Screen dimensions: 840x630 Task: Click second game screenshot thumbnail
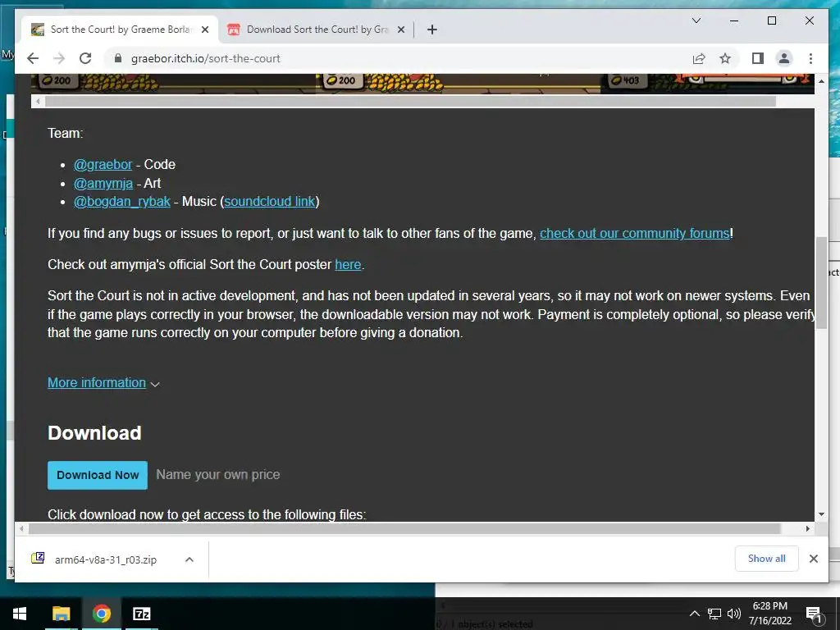tap(458, 84)
